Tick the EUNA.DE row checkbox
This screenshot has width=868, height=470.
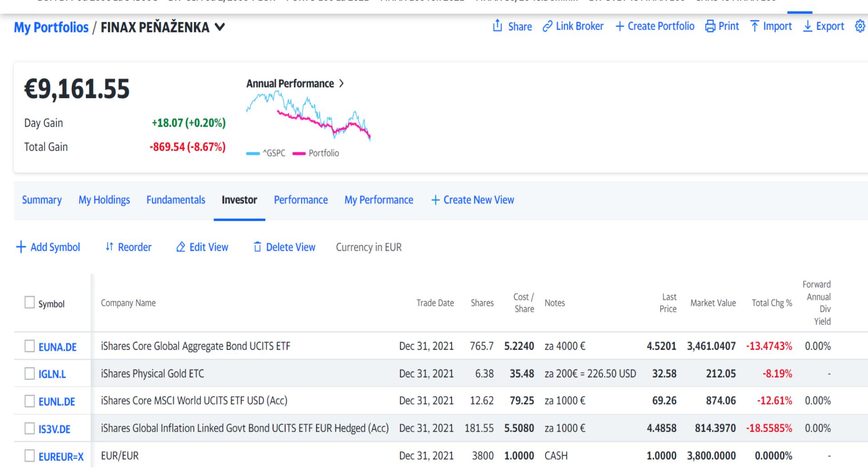pos(29,346)
